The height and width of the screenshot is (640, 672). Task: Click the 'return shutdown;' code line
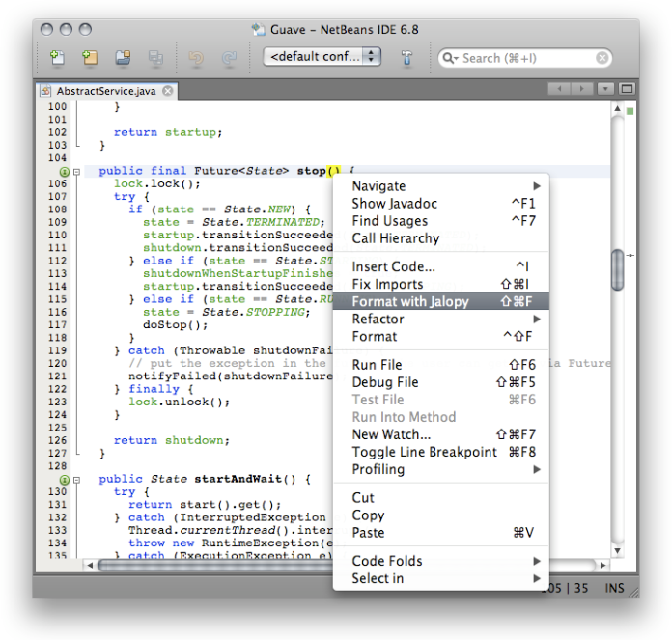coord(172,440)
